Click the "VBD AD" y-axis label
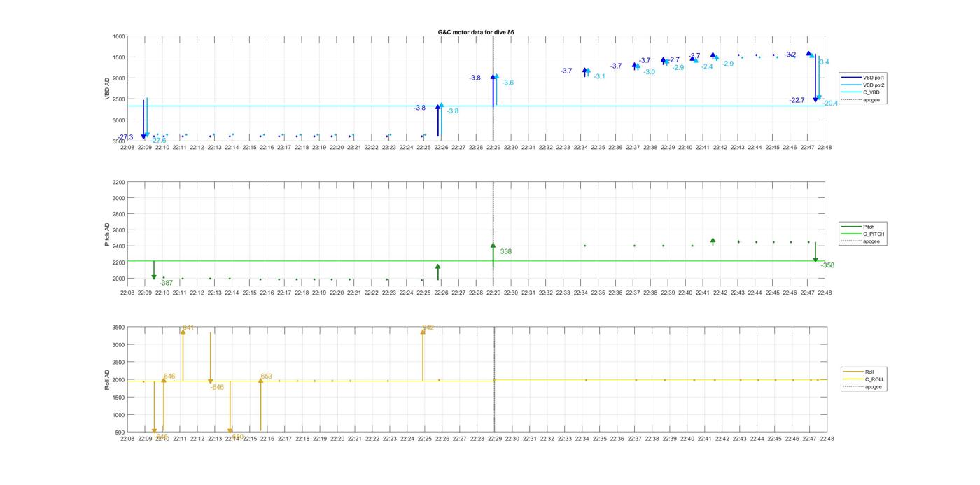 click(108, 88)
